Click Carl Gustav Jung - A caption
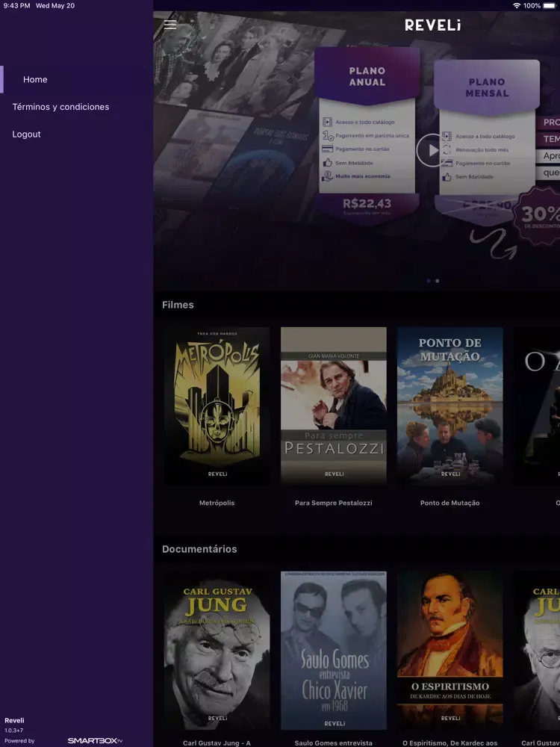The height and width of the screenshot is (747, 560). 217,743
